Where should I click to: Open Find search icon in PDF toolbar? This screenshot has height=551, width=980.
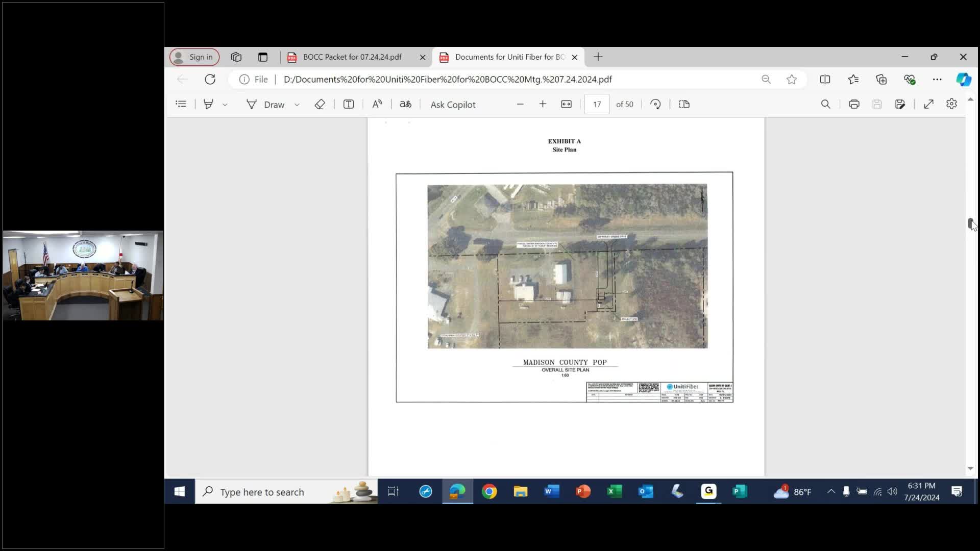click(825, 104)
